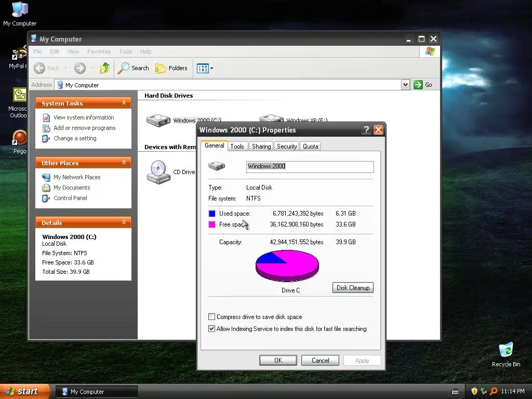Click Change a setting icon
Viewport: 532px width, 399px height.
[46, 138]
